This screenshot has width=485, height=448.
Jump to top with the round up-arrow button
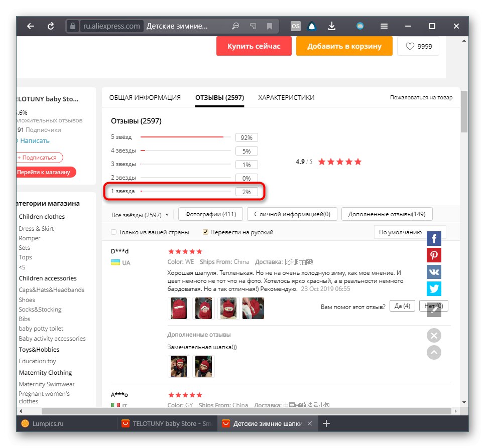point(434,352)
